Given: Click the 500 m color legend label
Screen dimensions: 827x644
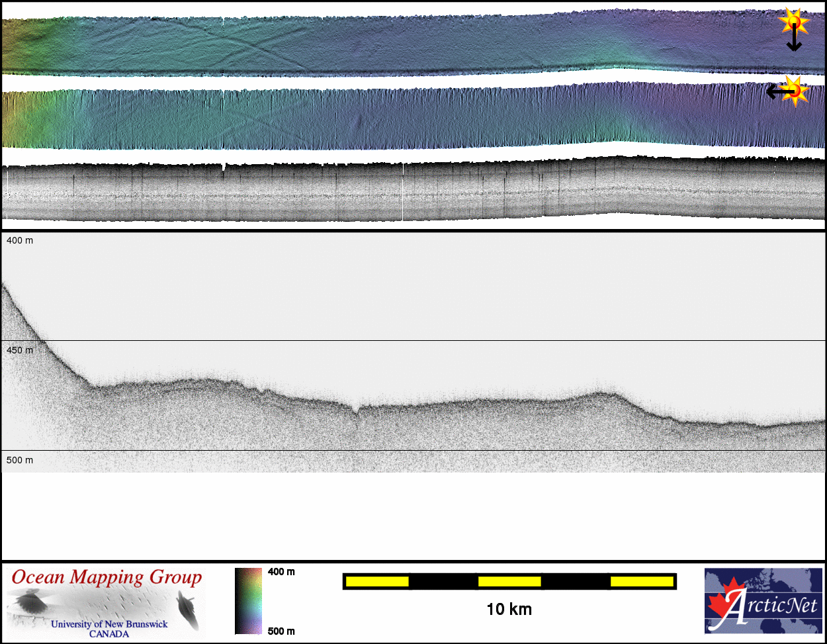Looking at the screenshot, I should 281,631.
